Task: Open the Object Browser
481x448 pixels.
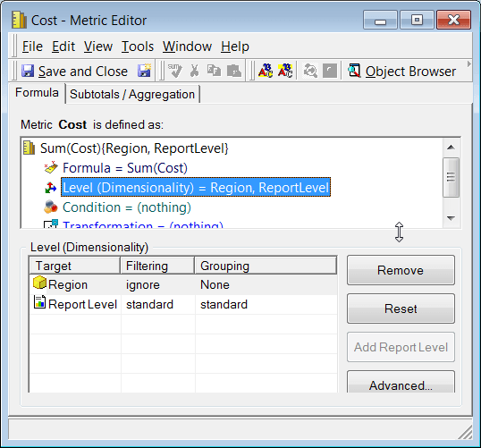Action: coord(402,72)
